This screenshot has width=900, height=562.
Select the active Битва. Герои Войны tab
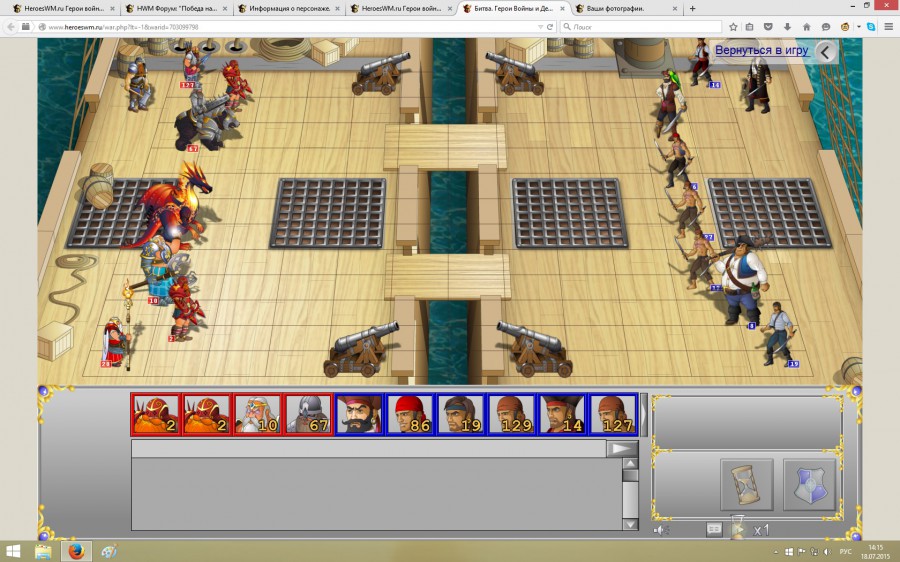pyautogui.click(x=513, y=9)
